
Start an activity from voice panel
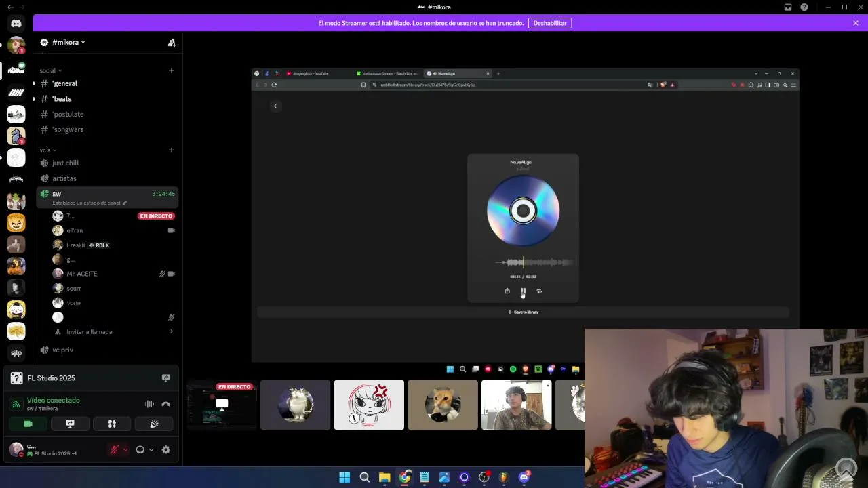(x=112, y=424)
